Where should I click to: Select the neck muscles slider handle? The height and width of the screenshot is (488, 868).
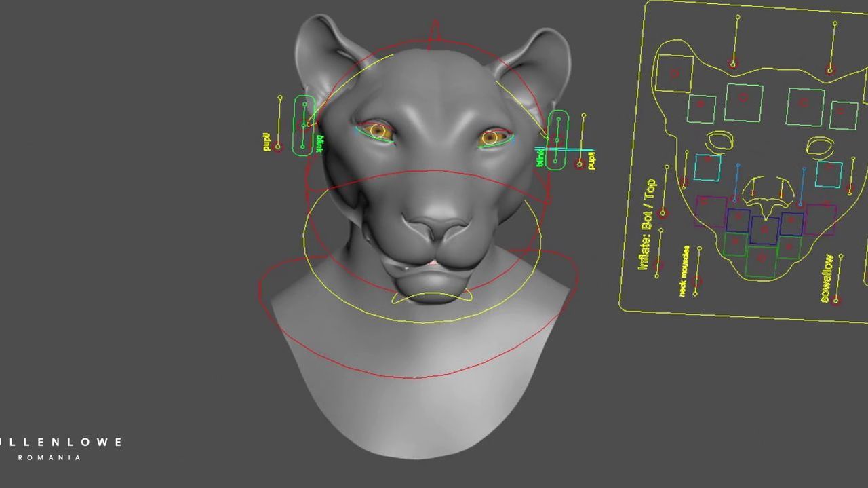(x=696, y=282)
